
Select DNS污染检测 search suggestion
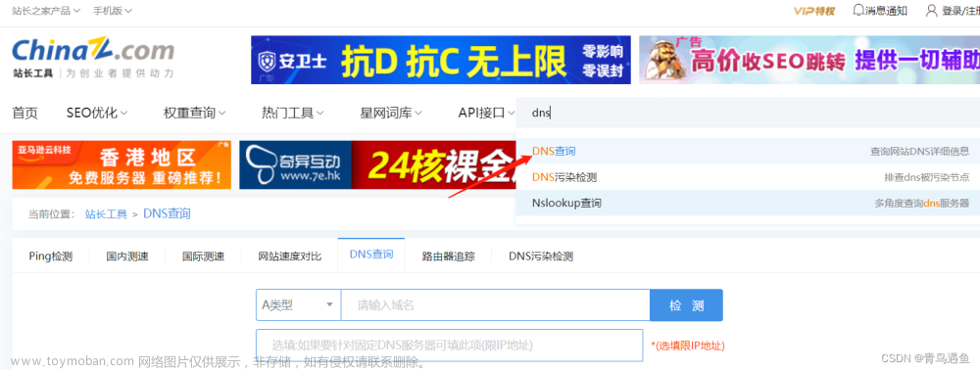(x=748, y=177)
